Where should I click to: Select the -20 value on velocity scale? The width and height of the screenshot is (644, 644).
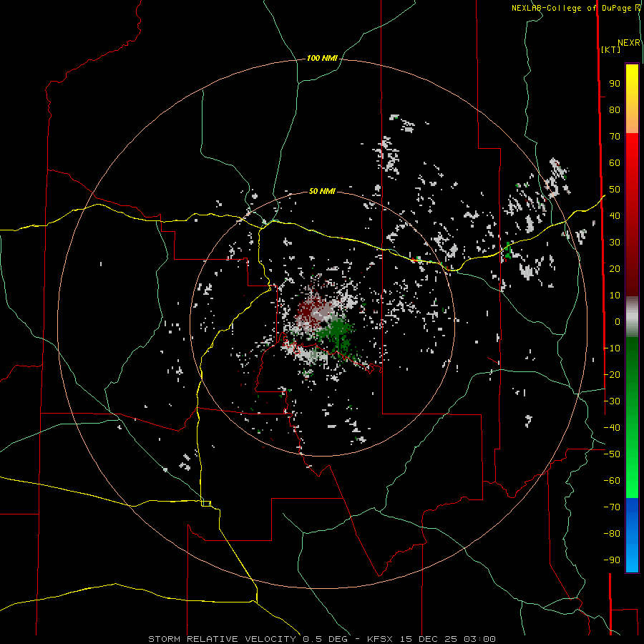612,374
